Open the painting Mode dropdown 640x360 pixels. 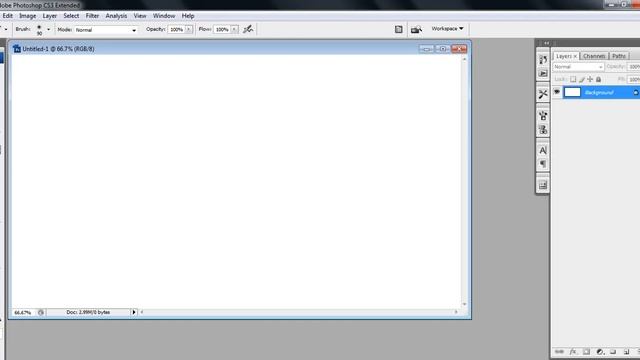point(105,30)
